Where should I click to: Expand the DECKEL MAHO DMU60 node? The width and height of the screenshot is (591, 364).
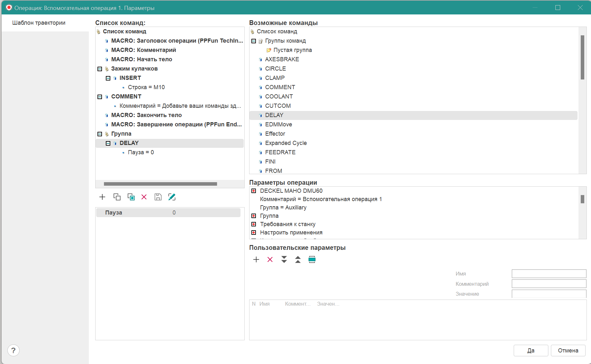(254, 191)
